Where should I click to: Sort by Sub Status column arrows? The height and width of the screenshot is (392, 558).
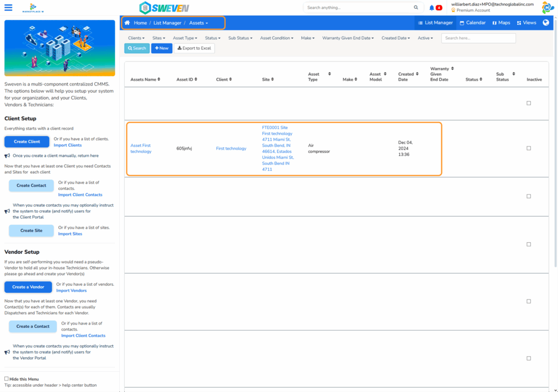[513, 74]
